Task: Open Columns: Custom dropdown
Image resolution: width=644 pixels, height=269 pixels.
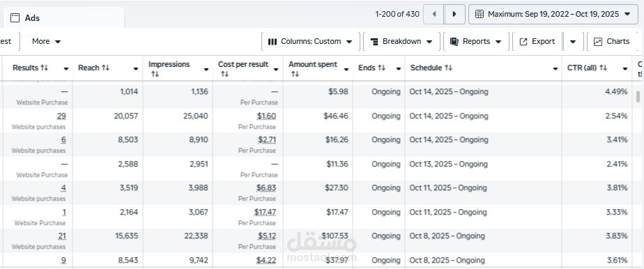Action: 311,42
